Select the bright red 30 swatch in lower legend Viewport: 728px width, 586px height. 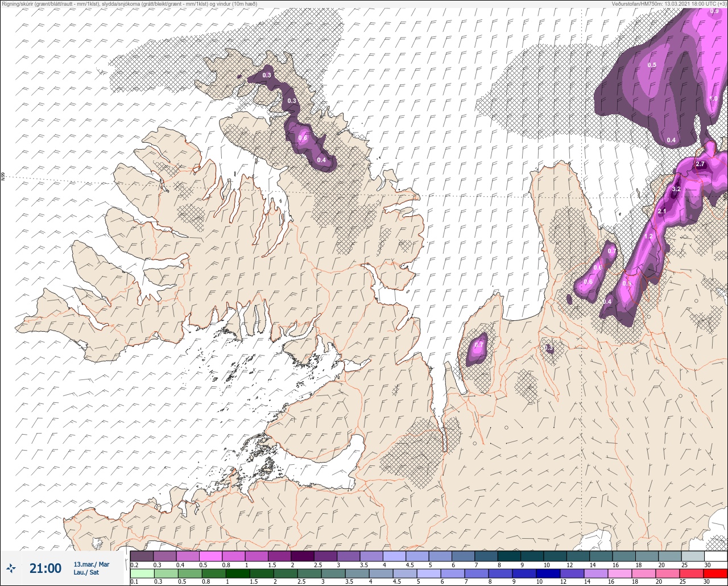pyautogui.click(x=715, y=573)
